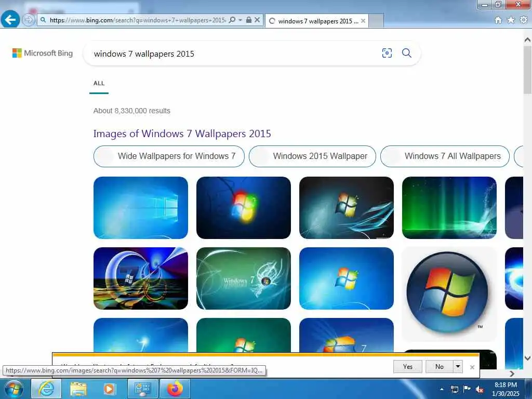Click the search magnifier in address bar
This screenshot has width=532, height=399.
pos(232,20)
